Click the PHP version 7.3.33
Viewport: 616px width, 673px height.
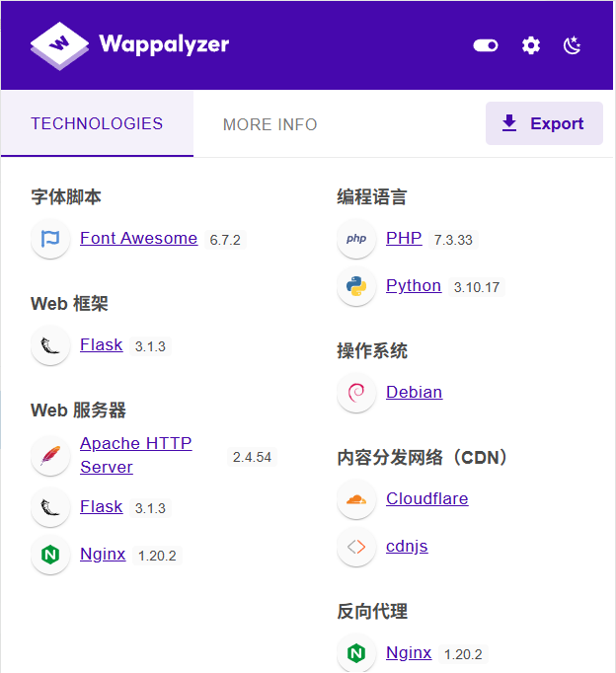[453, 240]
